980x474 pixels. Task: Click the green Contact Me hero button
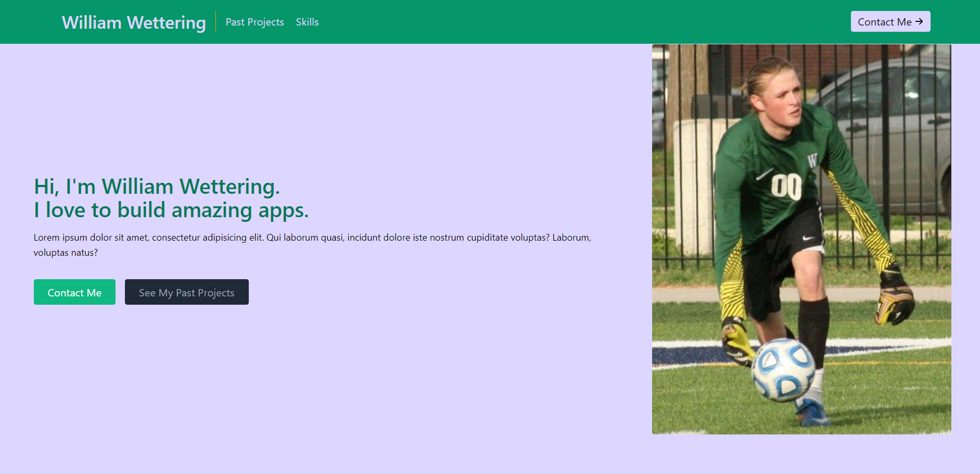(74, 292)
